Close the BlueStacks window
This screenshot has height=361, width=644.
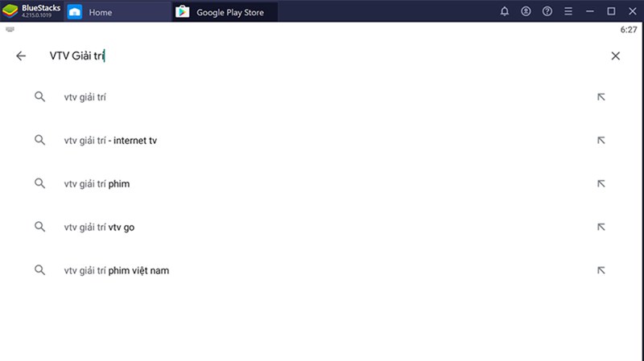pyautogui.click(x=633, y=11)
